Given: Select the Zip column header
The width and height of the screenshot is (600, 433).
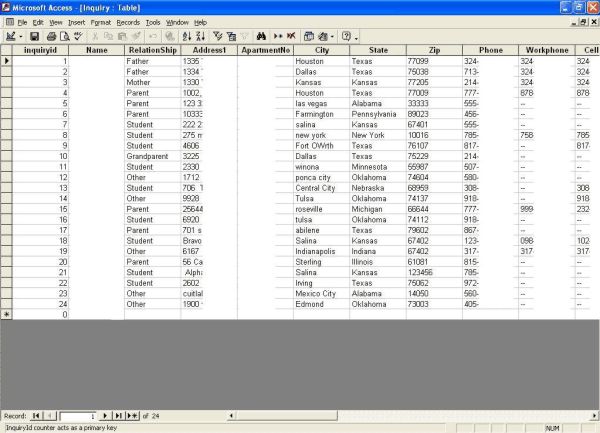Looking at the screenshot, I should coord(434,50).
